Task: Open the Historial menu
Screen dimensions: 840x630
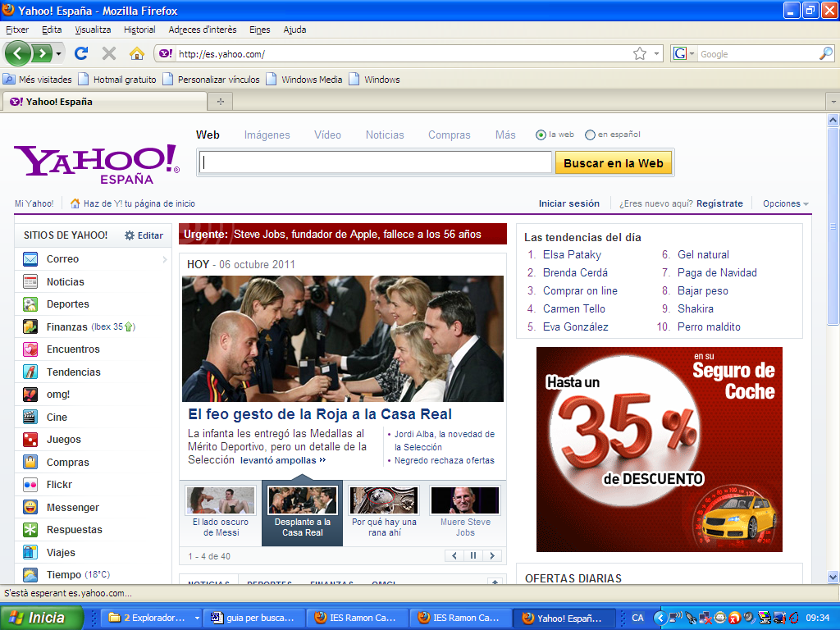Action: point(139,30)
